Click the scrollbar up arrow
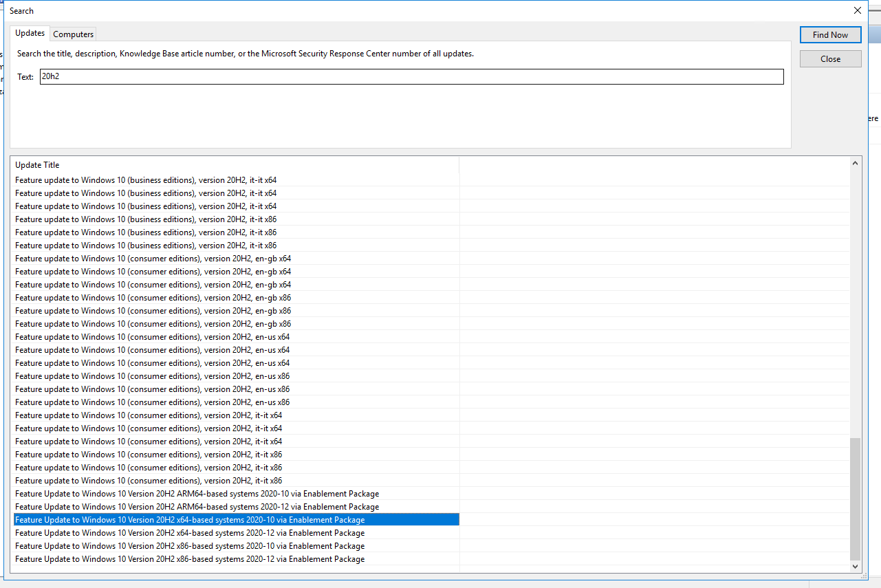Screen dimensions: 881x588 coord(855,162)
